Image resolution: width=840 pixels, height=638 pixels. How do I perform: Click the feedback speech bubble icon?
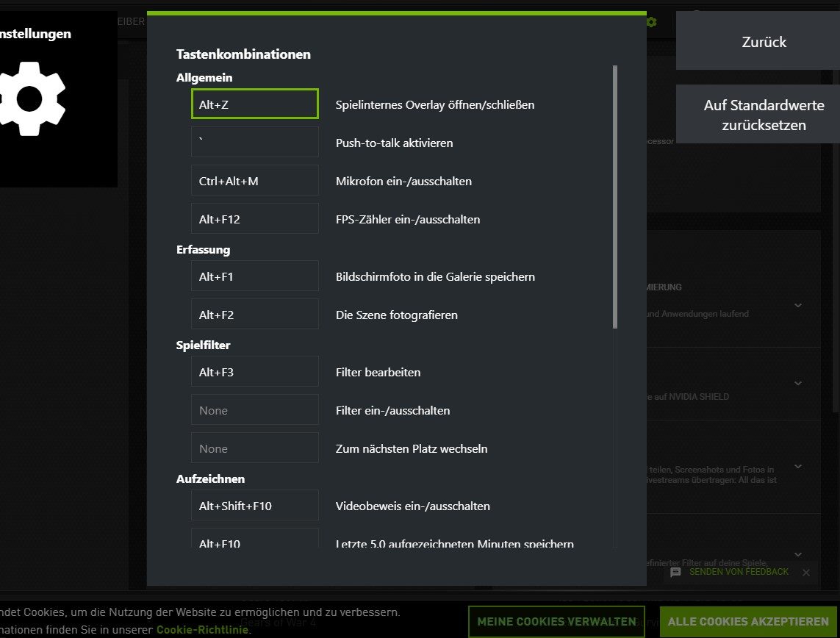675,572
